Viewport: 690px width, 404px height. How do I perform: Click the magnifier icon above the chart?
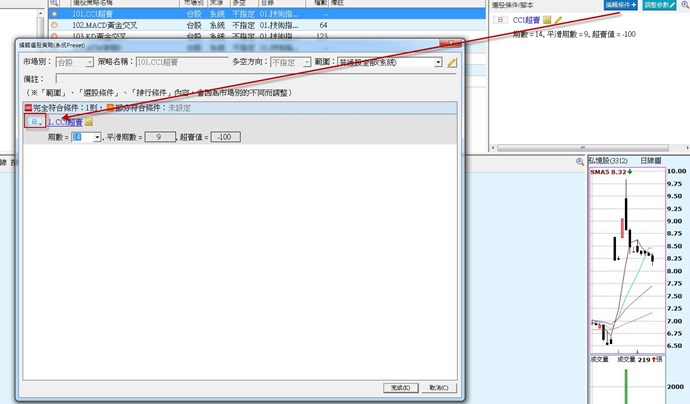tap(579, 162)
